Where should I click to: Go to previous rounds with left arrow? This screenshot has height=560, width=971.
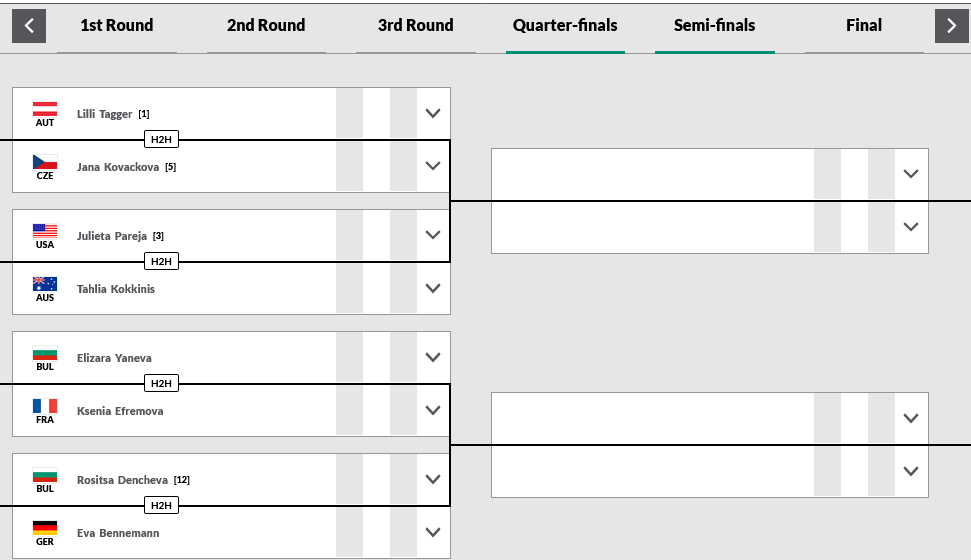tap(29, 26)
